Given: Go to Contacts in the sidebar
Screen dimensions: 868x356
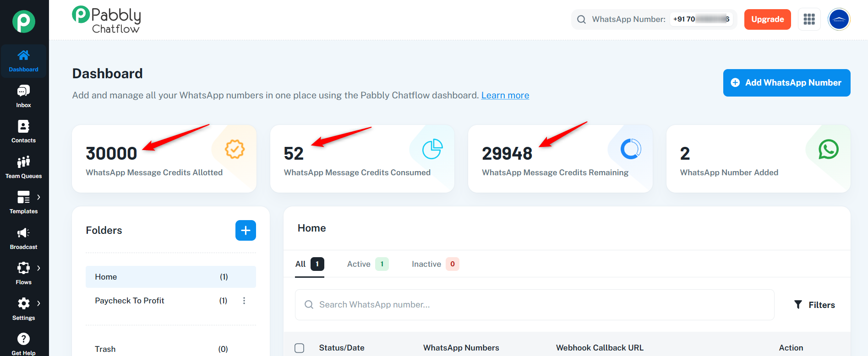Looking at the screenshot, I should 23,131.
